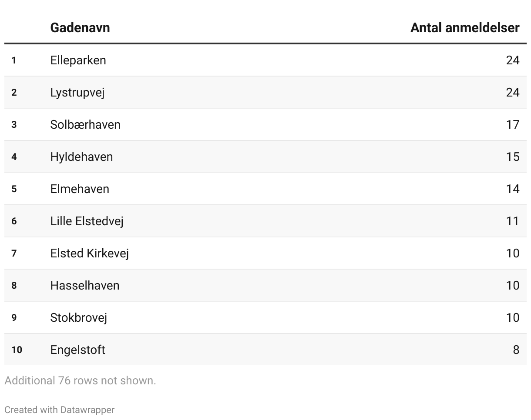Select the Hyldehaven entry

click(81, 157)
